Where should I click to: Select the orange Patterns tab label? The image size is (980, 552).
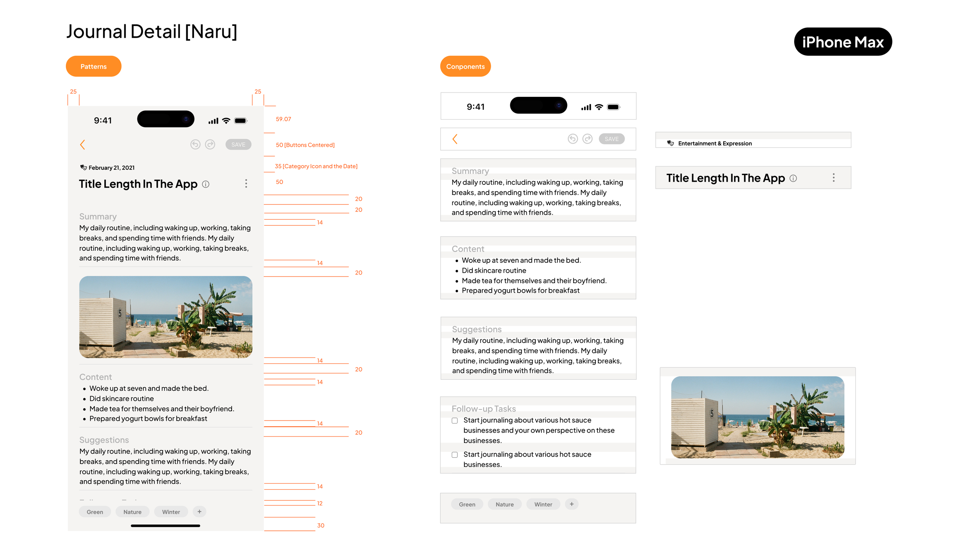(x=93, y=66)
